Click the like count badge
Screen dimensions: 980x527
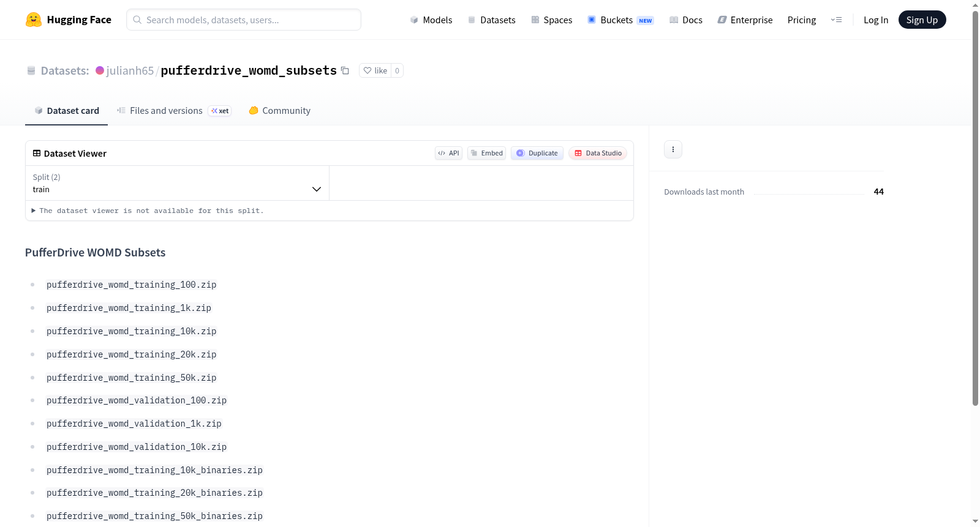coord(397,70)
